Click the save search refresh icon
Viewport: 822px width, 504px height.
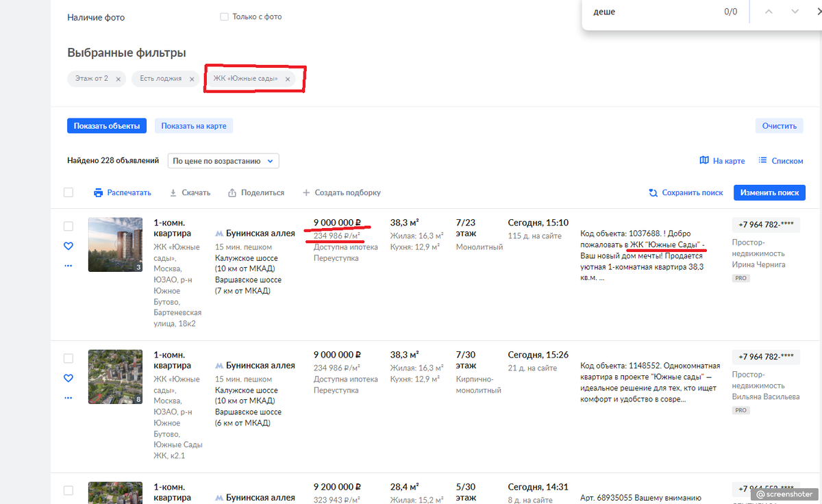click(653, 193)
